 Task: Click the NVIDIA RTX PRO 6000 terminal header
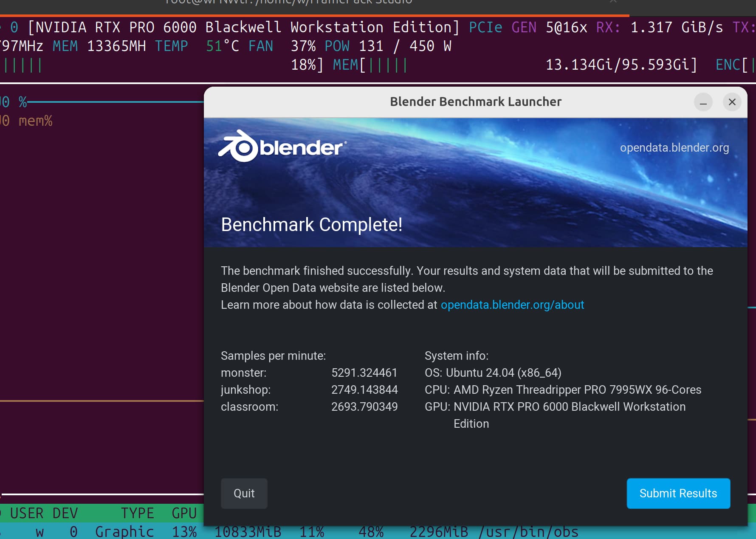coord(243,27)
